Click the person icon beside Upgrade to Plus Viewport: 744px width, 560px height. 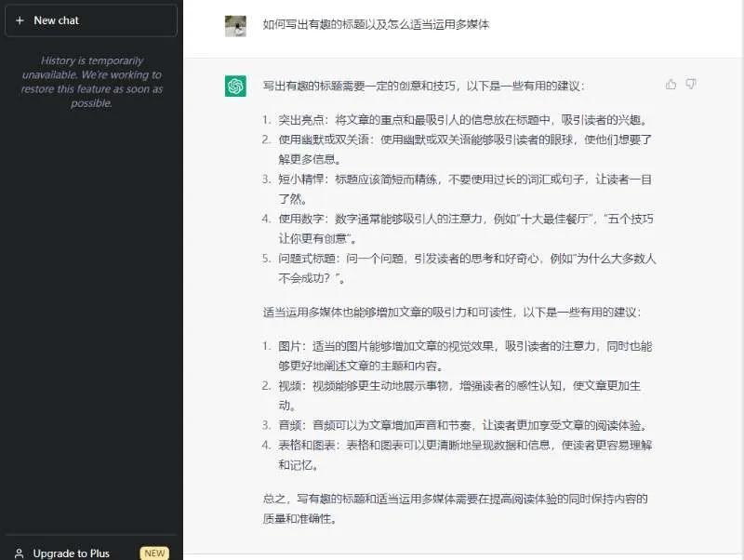point(20,553)
